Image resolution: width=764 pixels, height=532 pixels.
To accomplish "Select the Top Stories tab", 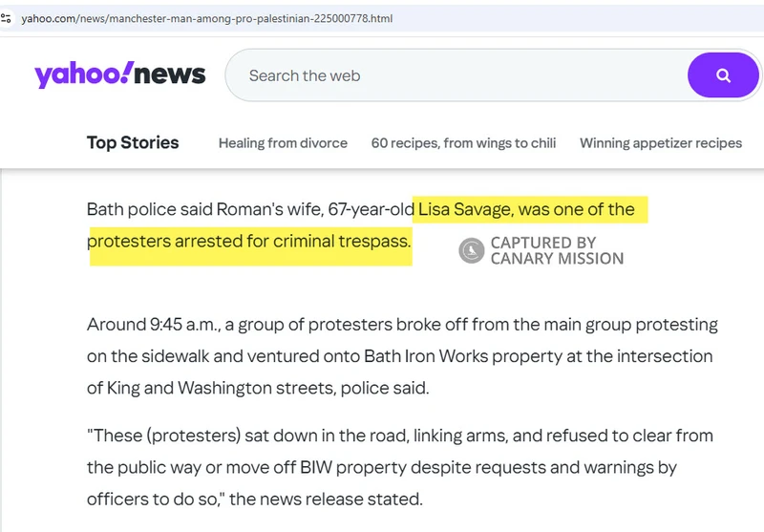I will 133,142.
